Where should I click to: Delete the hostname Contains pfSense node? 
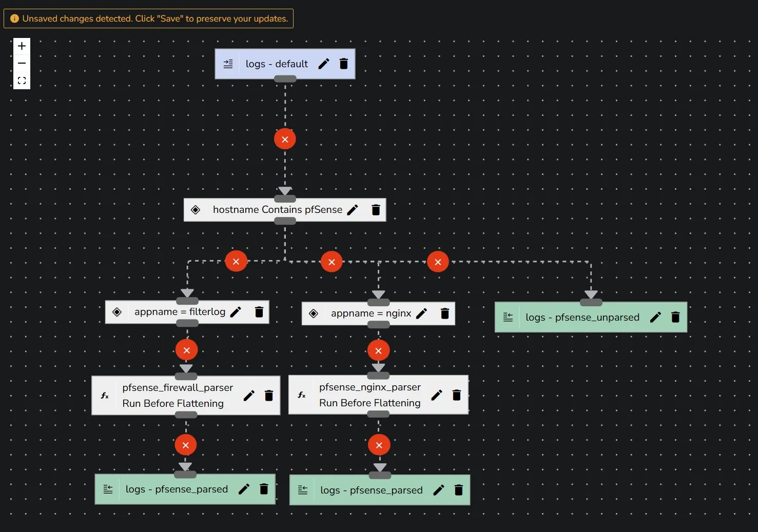tap(376, 210)
